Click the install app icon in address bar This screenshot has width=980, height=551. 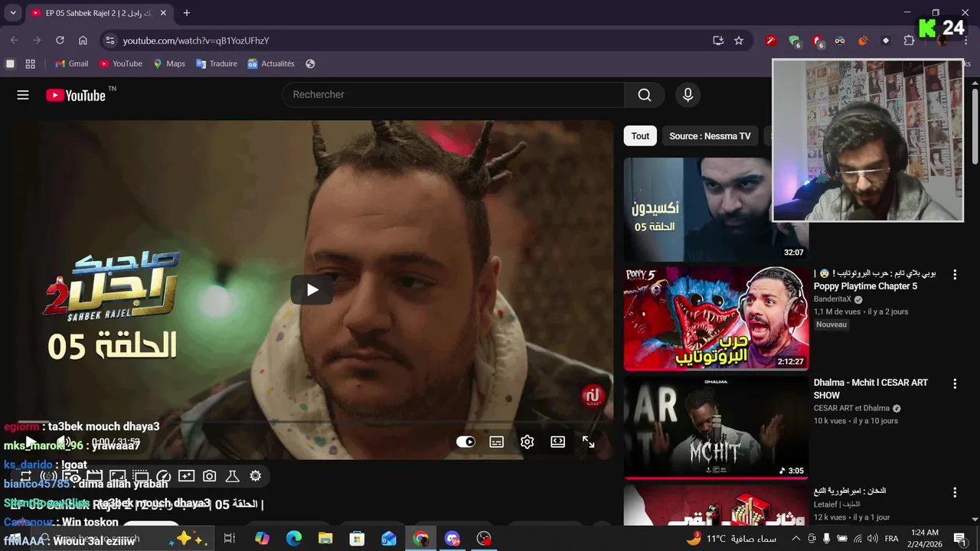718,41
